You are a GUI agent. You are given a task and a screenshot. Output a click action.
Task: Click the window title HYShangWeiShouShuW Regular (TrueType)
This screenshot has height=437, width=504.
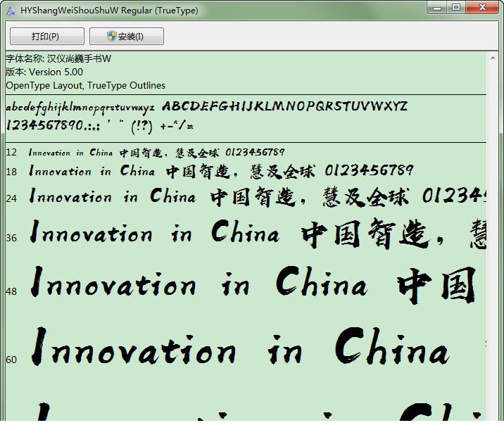(x=109, y=11)
